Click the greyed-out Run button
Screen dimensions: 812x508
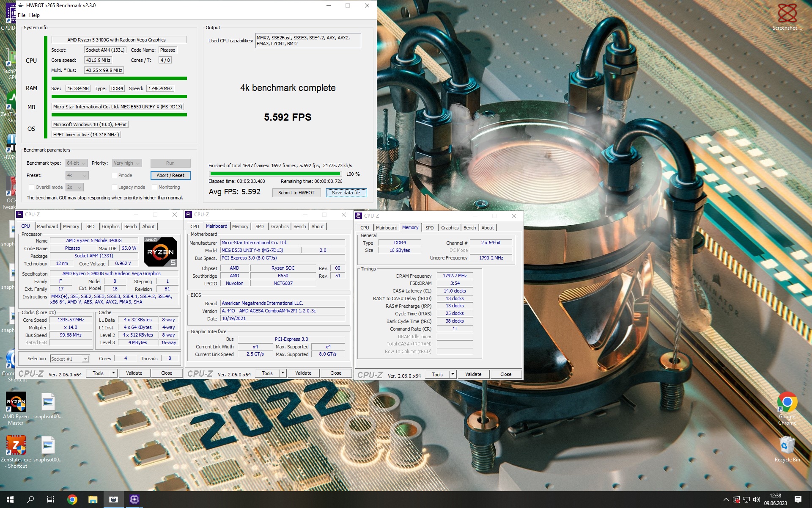click(x=170, y=163)
